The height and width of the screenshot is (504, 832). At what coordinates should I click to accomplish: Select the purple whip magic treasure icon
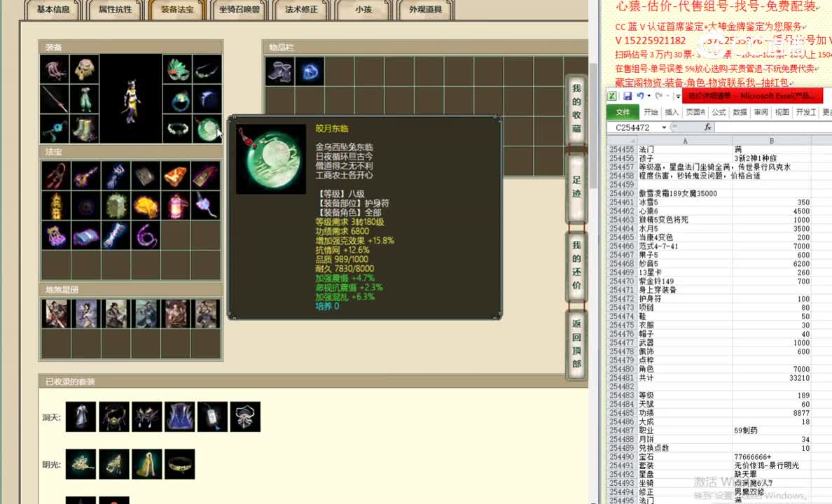[x=146, y=235]
